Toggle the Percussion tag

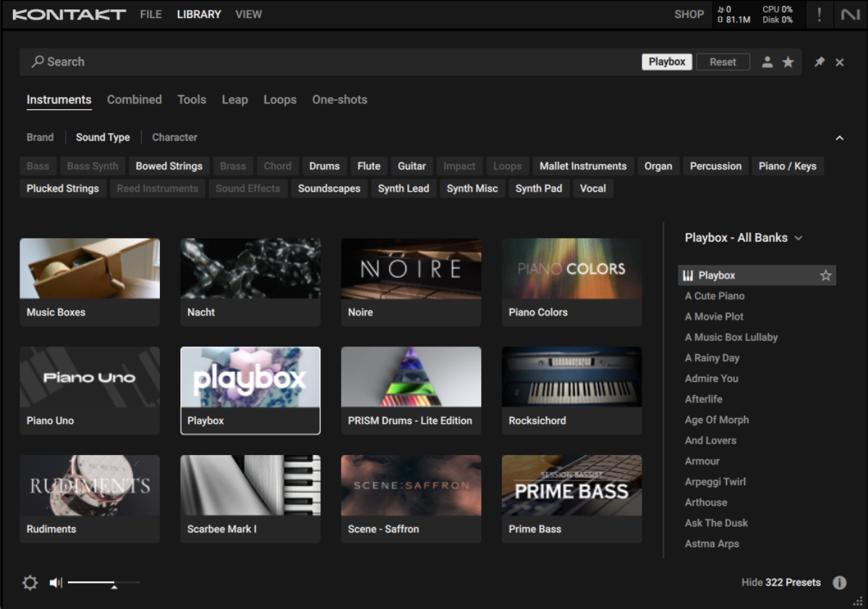pos(715,166)
